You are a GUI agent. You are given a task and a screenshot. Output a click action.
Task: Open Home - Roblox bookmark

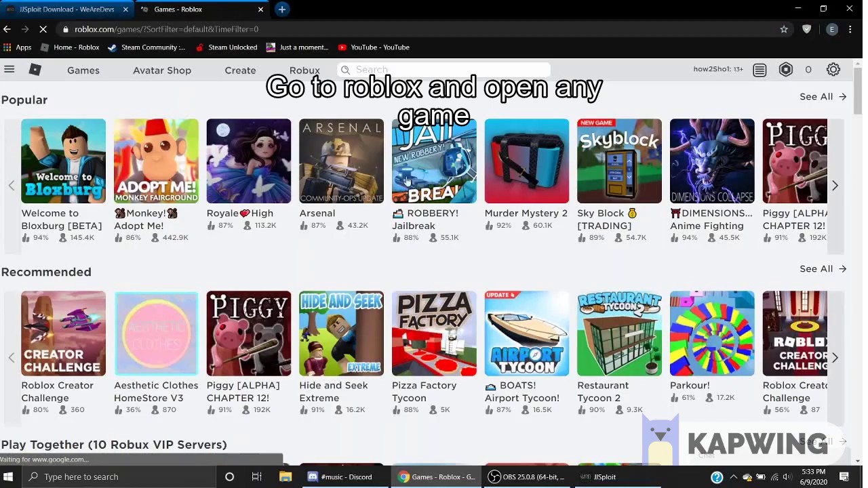pos(70,47)
